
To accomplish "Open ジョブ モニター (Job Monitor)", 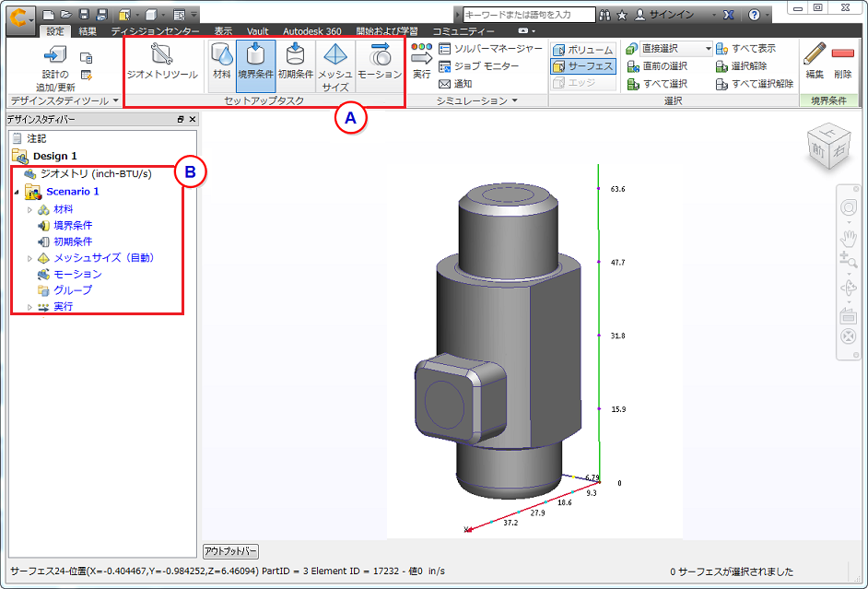I will click(479, 66).
